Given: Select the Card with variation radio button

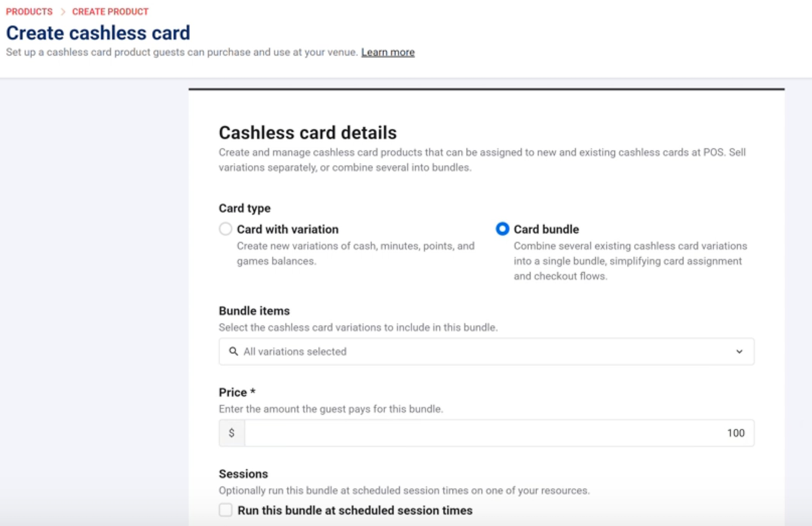Looking at the screenshot, I should pyautogui.click(x=225, y=229).
